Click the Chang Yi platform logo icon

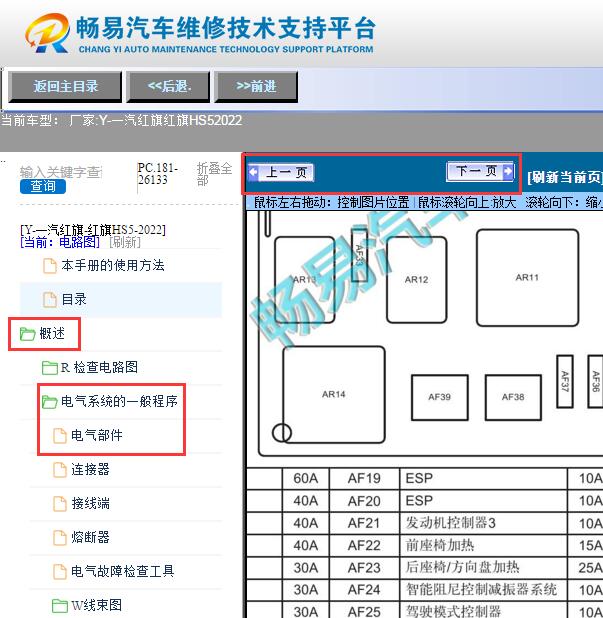(x=48, y=33)
